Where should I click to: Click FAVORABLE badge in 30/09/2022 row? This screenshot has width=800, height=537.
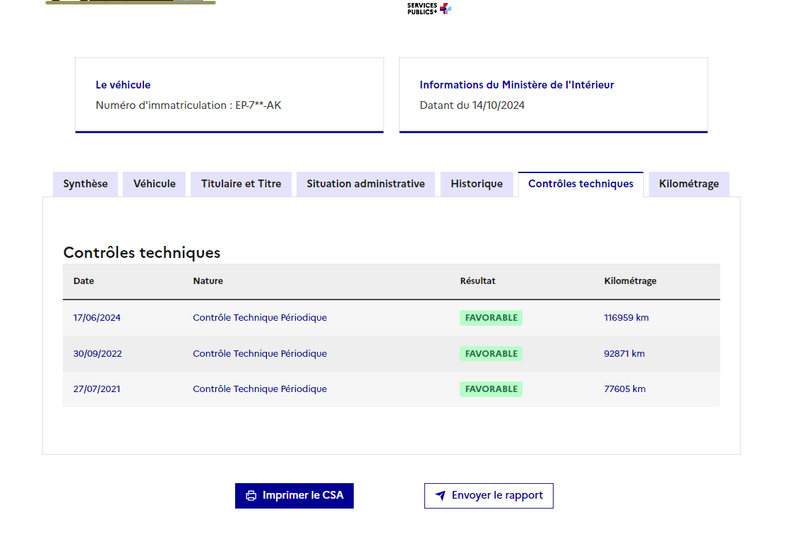[491, 354]
